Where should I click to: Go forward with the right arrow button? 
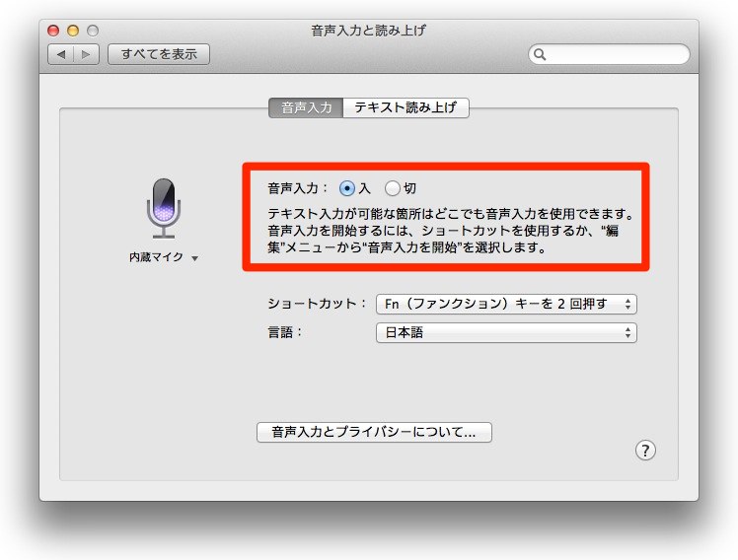(x=86, y=54)
